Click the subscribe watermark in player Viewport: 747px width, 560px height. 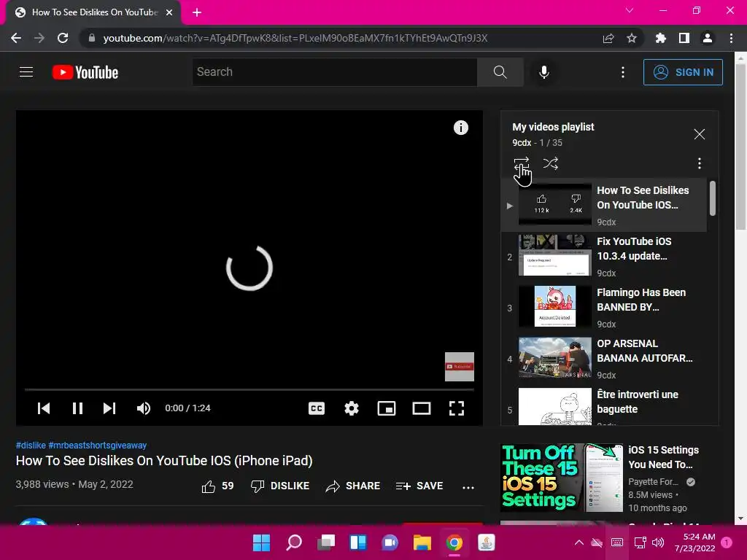(x=460, y=367)
